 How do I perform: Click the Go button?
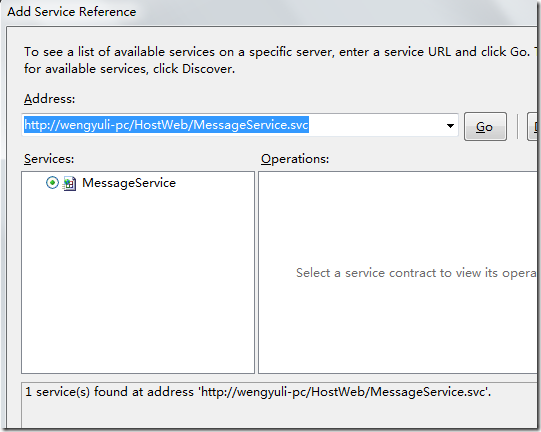click(x=485, y=126)
